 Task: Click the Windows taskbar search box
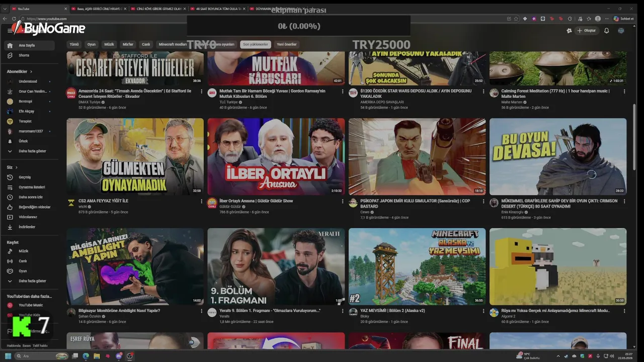[x=41, y=356]
